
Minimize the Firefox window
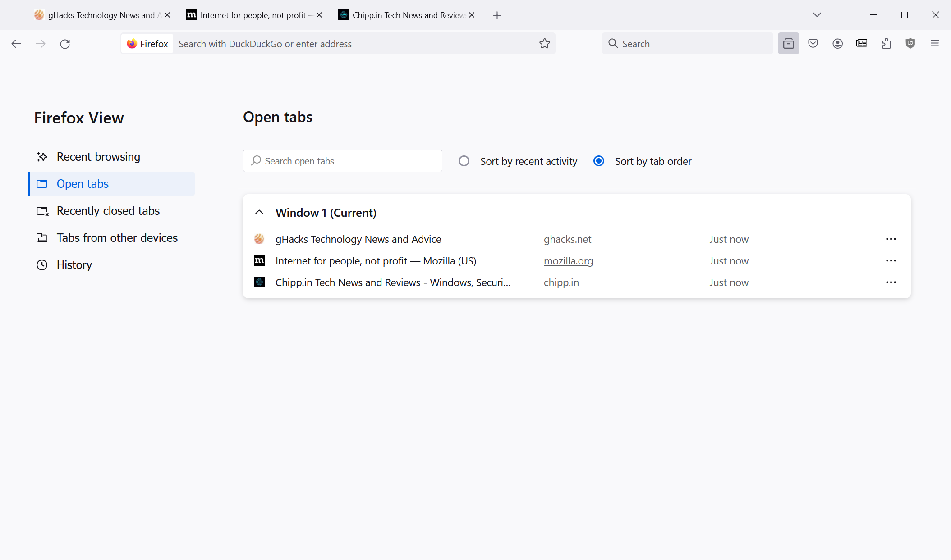click(873, 15)
